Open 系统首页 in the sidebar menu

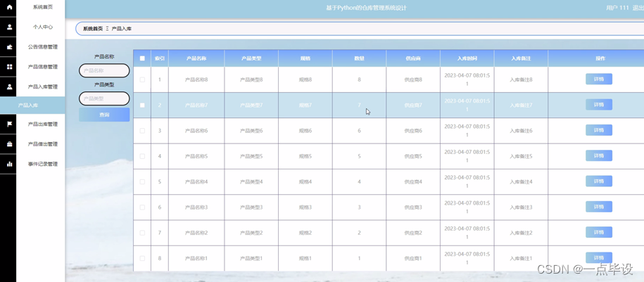click(x=43, y=7)
